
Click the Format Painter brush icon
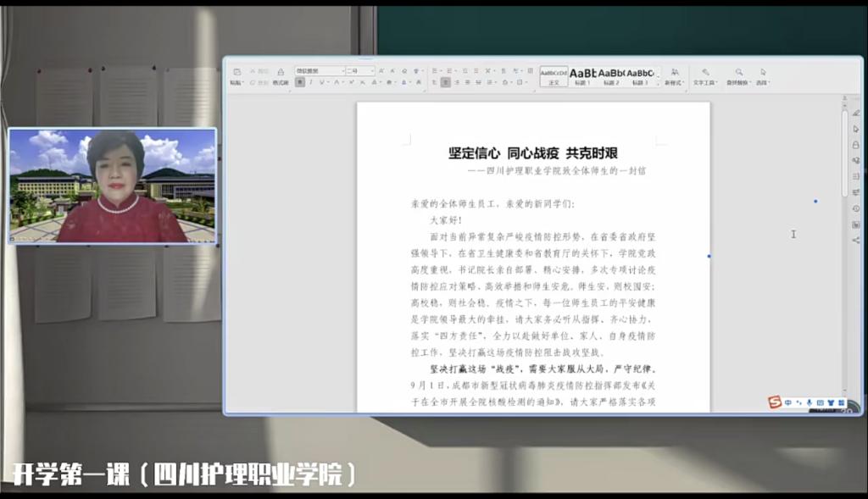click(x=280, y=73)
